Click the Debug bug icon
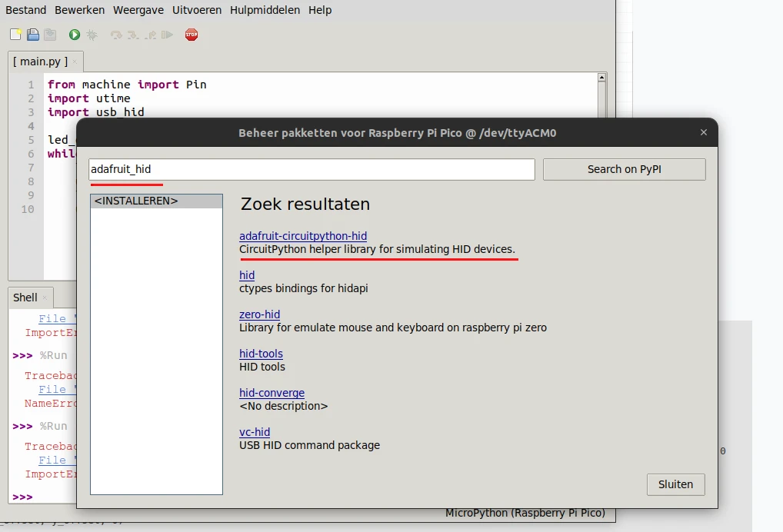The image size is (783, 532). tap(92, 35)
